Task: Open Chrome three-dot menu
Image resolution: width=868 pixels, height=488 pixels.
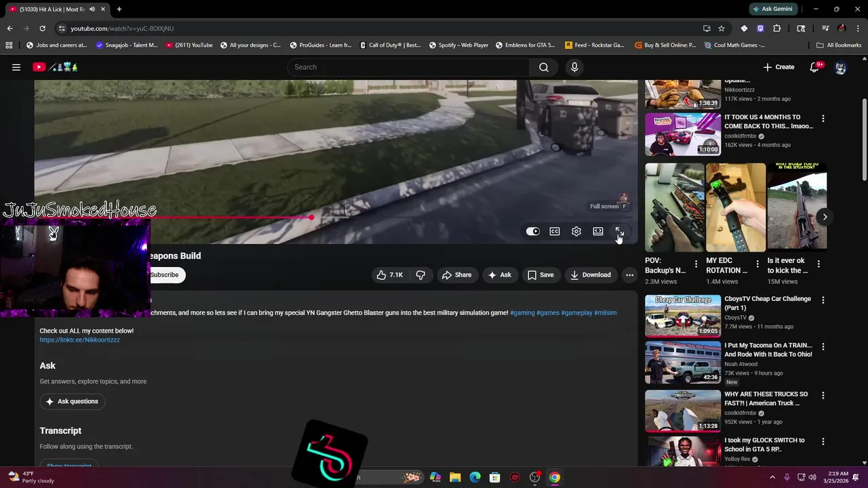Action: pos(858,28)
